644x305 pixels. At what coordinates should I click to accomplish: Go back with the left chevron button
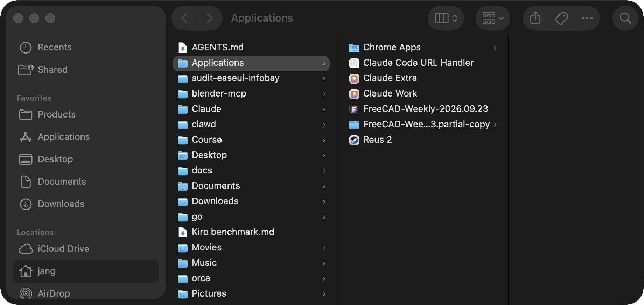tap(185, 18)
